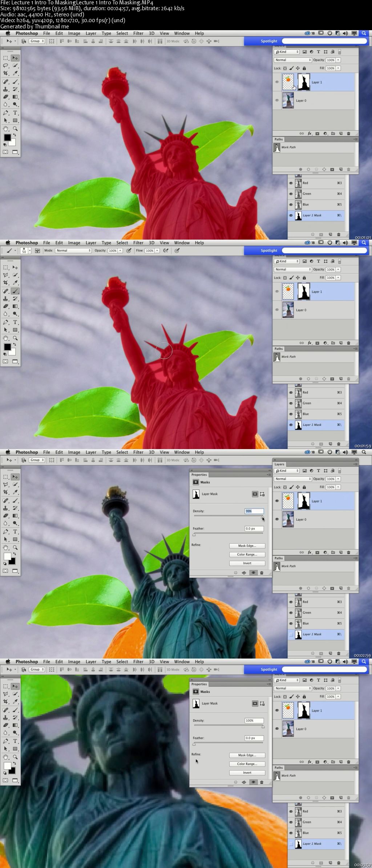Open the Window menu in the 00:03:57 frame menu bar

click(182, 661)
